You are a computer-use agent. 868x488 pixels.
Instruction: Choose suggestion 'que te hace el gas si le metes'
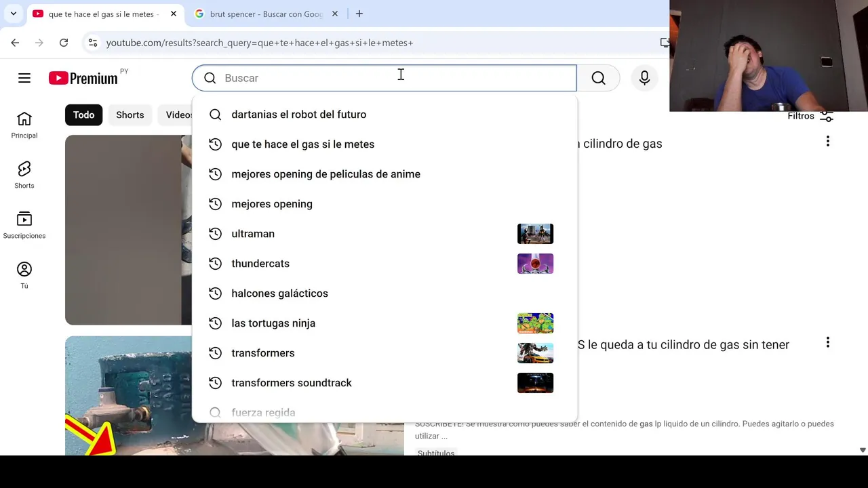coord(384,144)
